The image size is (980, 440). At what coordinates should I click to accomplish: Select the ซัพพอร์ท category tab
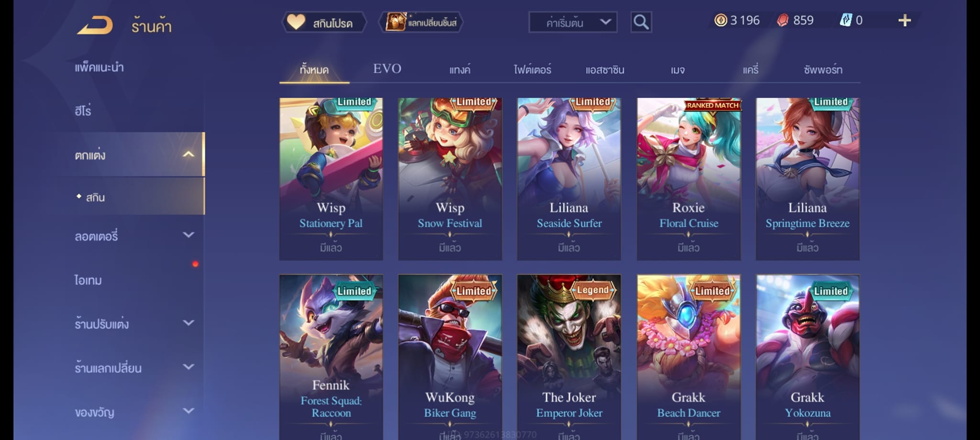coord(823,70)
